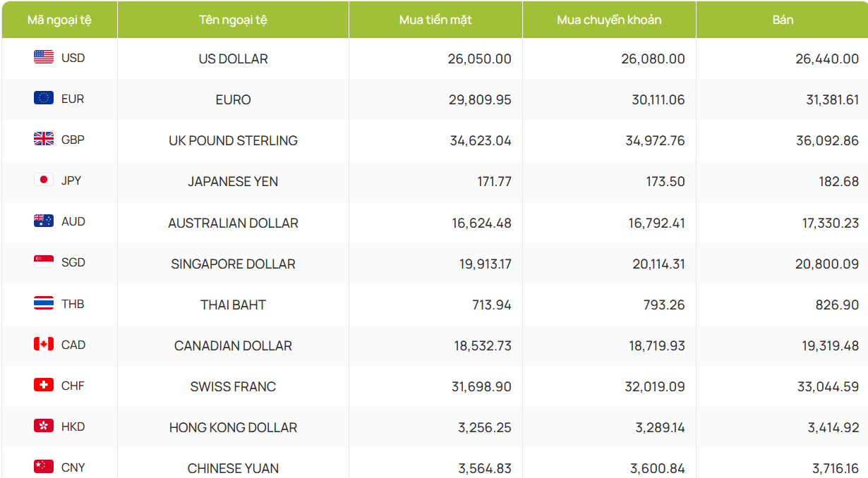Click the 'Mua chuyển khoản' column header
The height and width of the screenshot is (478, 868).
[x=609, y=20]
